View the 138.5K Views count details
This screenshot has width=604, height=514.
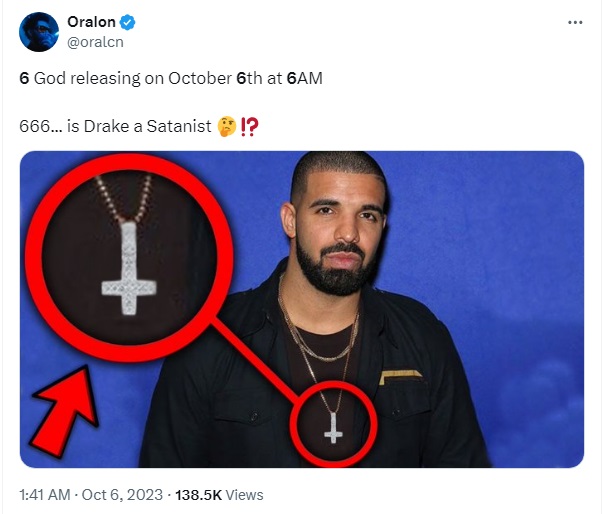pyautogui.click(x=219, y=494)
